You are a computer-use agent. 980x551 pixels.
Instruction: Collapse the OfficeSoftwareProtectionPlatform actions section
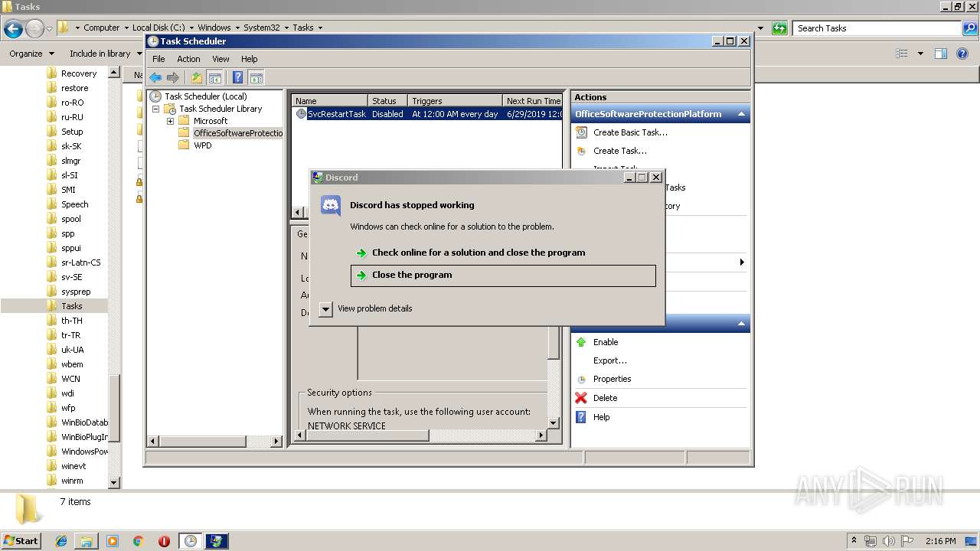[741, 114]
